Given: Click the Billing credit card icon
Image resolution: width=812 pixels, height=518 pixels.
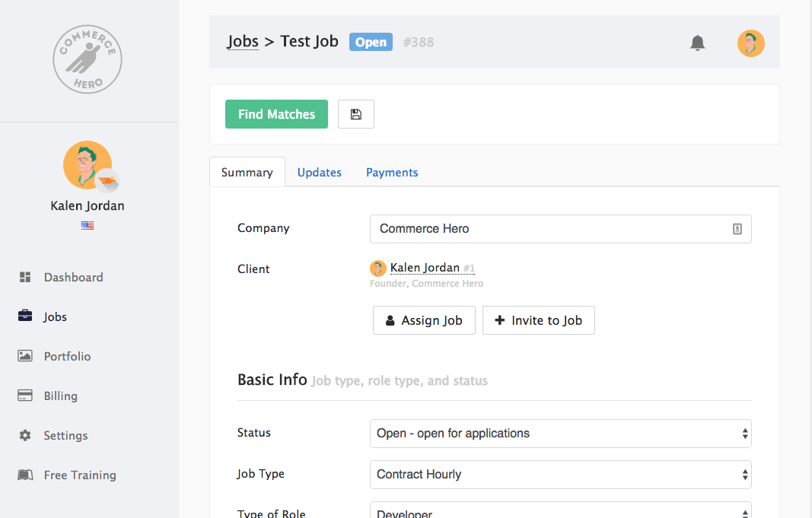Looking at the screenshot, I should pos(25,396).
